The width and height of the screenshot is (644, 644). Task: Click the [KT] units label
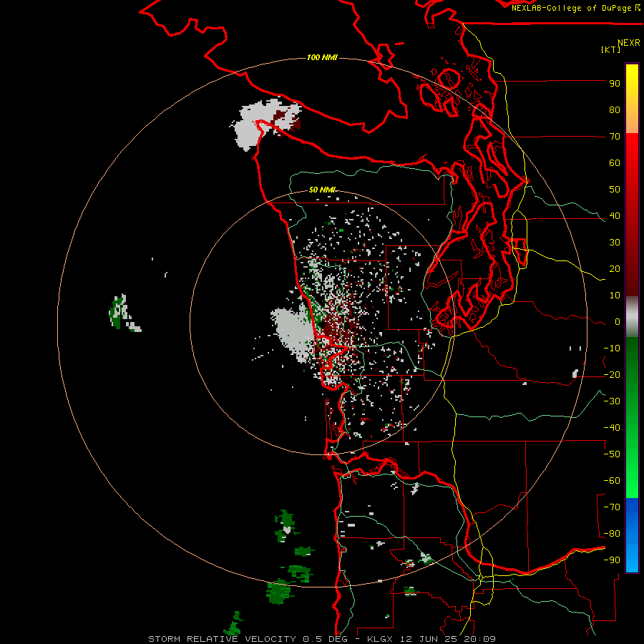[x=611, y=49]
